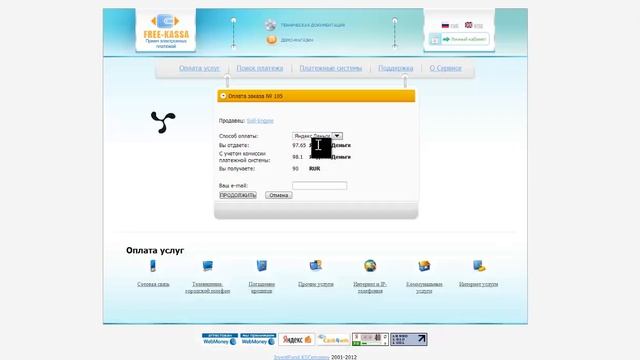Click the house utilities icon
This screenshot has height=360, width=640.
(424, 266)
